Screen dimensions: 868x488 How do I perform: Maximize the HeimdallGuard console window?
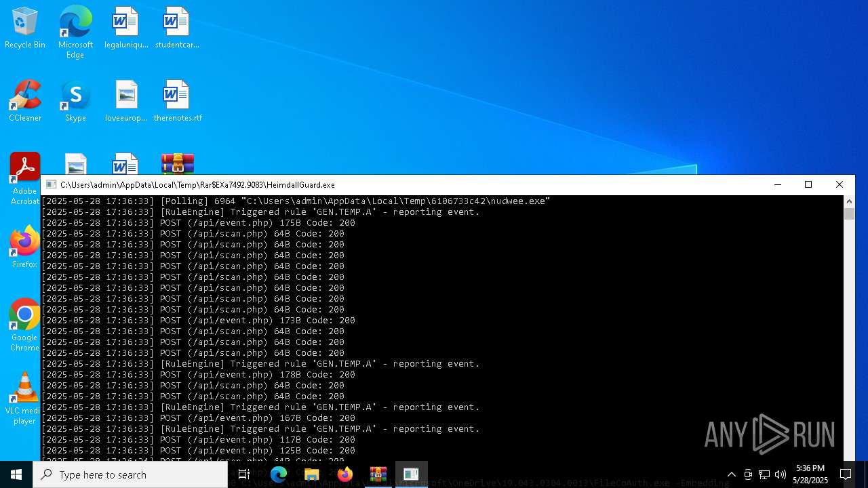[808, 184]
